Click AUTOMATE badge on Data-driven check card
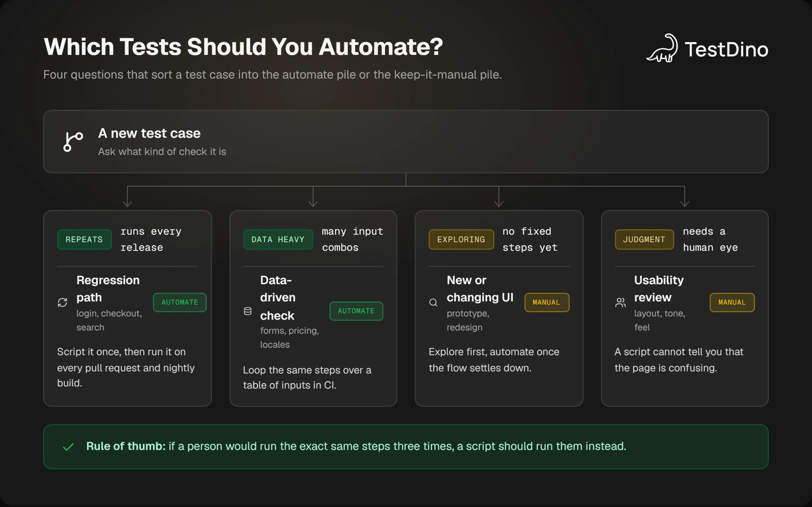Screen dimensions: 812x507 356,311
